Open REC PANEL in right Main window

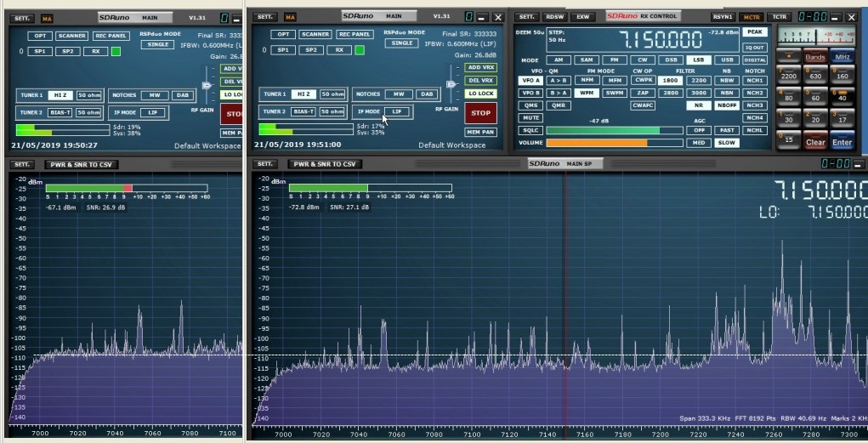tap(355, 34)
